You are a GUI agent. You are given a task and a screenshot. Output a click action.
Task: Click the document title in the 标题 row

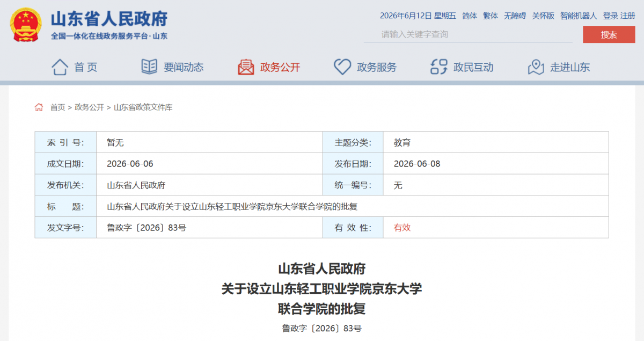coord(232,206)
